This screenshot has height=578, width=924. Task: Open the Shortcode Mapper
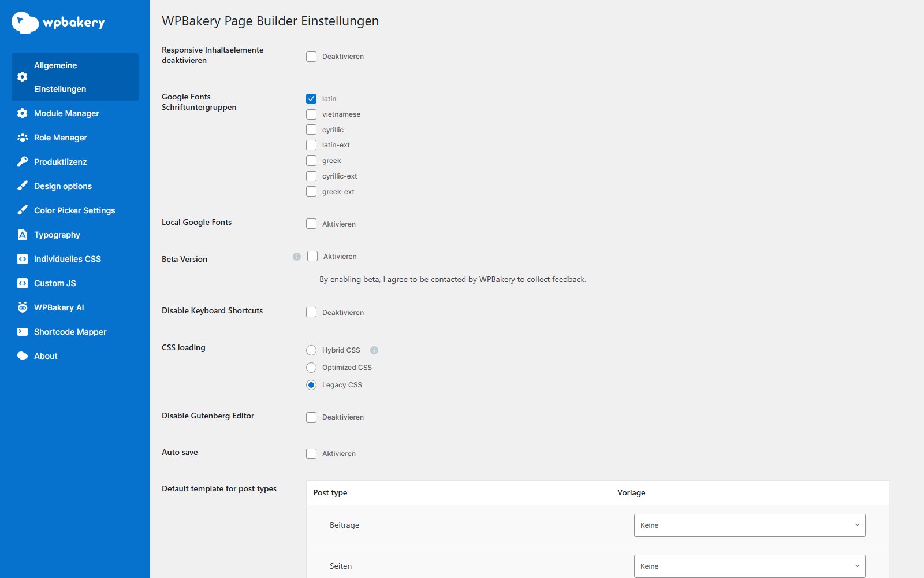(x=75, y=332)
